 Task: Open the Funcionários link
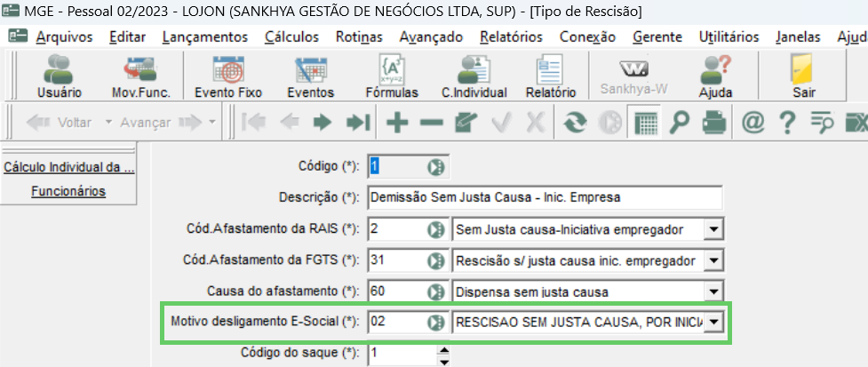pos(68,192)
